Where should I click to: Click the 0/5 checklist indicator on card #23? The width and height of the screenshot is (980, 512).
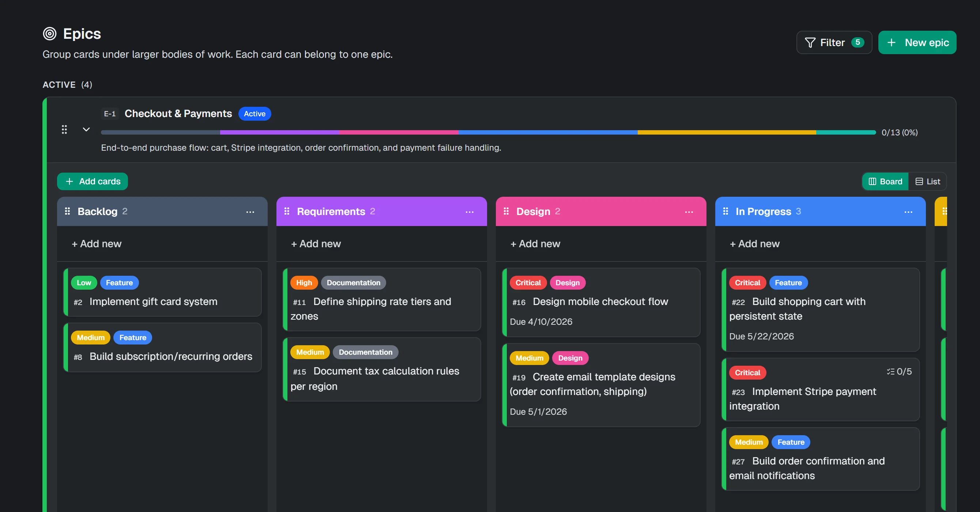pos(899,372)
